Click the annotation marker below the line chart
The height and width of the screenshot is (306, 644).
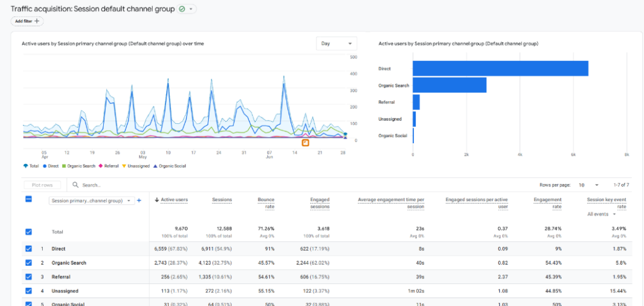305,143
